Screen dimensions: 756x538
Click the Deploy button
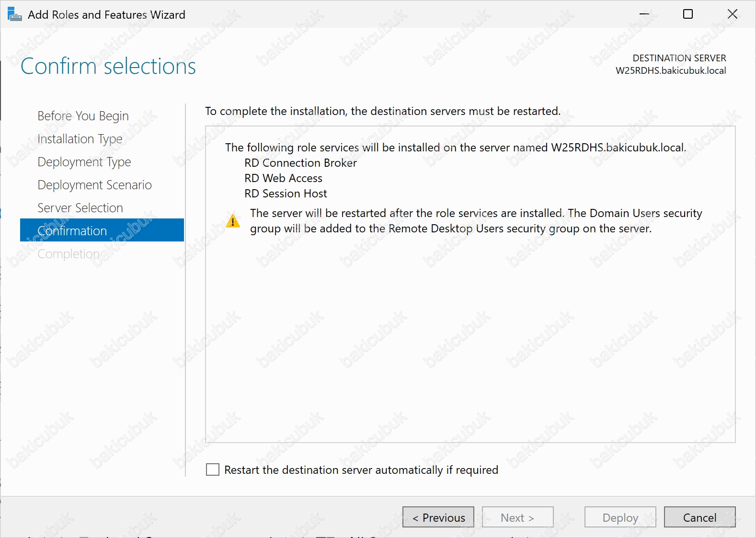[620, 517]
